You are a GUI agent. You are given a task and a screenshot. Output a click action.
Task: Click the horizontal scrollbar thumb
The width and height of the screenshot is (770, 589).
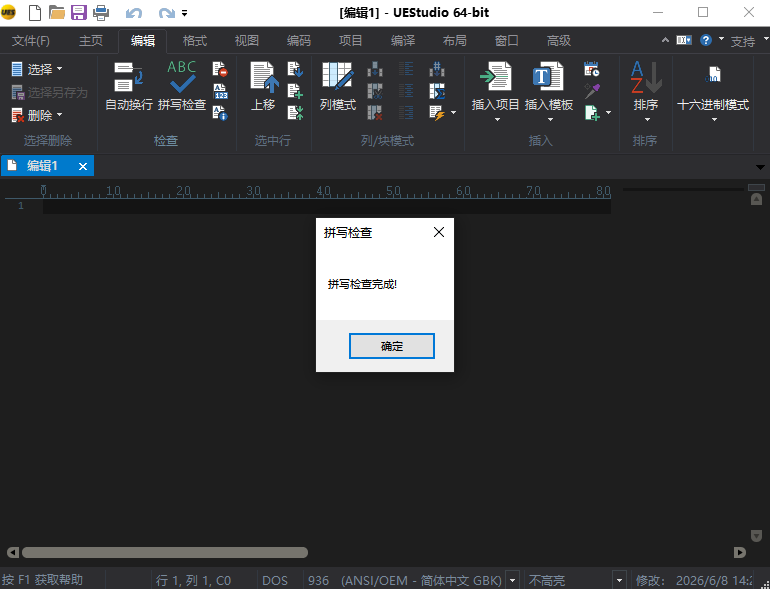[165, 552]
